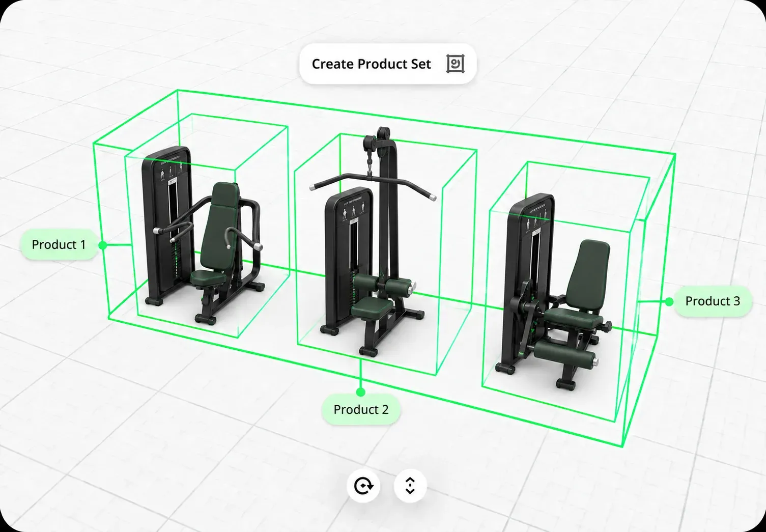
Task: Select the Product 1 label
Action: [x=59, y=244]
